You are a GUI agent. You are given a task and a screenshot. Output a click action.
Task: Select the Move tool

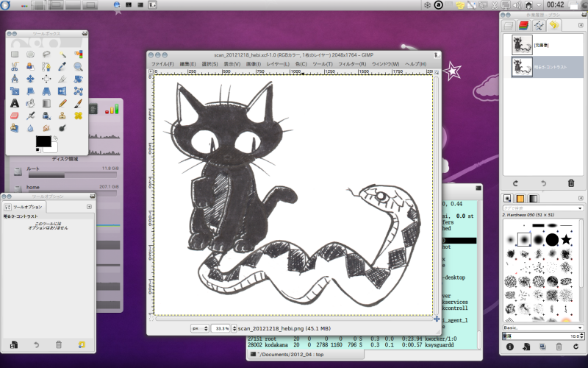point(30,79)
